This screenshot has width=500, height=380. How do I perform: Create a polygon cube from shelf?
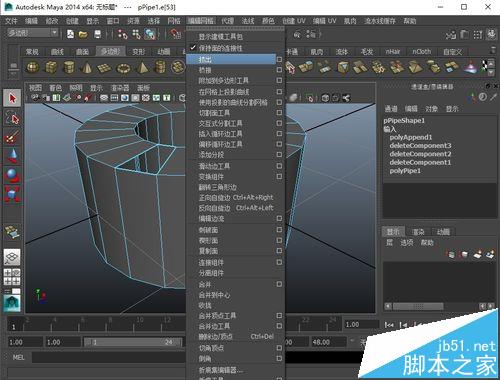pyautogui.click(x=51, y=67)
